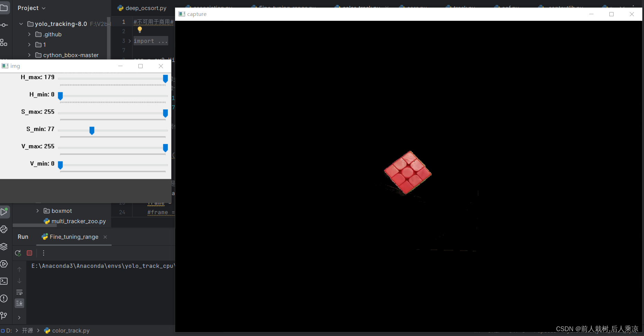The height and width of the screenshot is (336, 644).
Task: Open the Structure tool window icon
Action: pos(4,43)
